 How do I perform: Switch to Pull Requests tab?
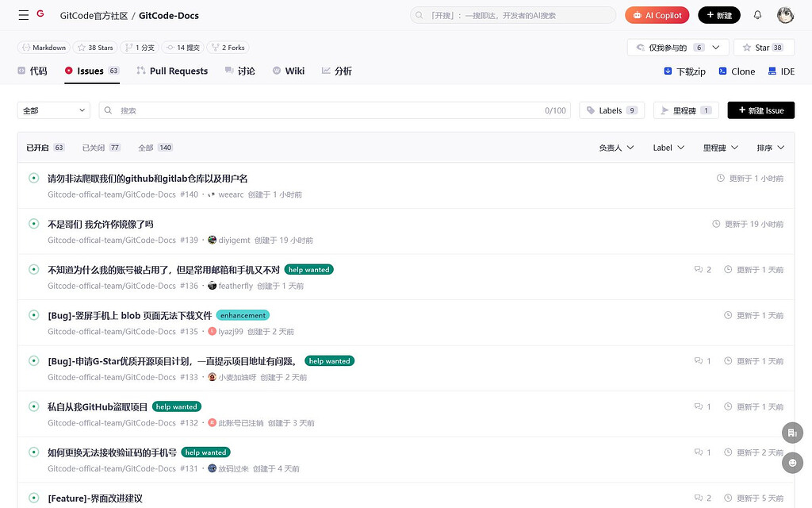point(172,71)
